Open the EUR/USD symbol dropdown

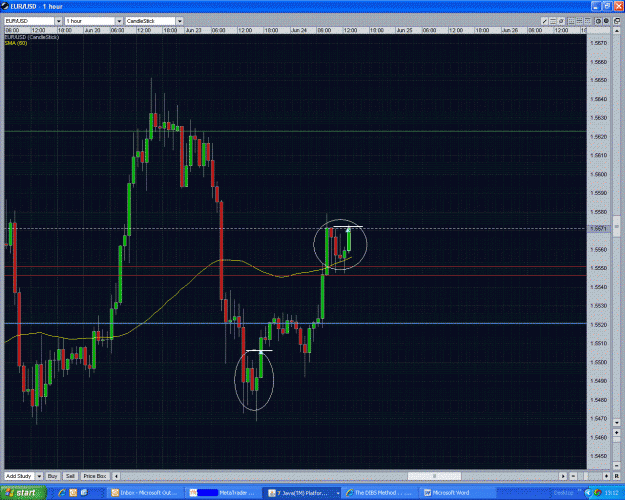tap(58, 21)
